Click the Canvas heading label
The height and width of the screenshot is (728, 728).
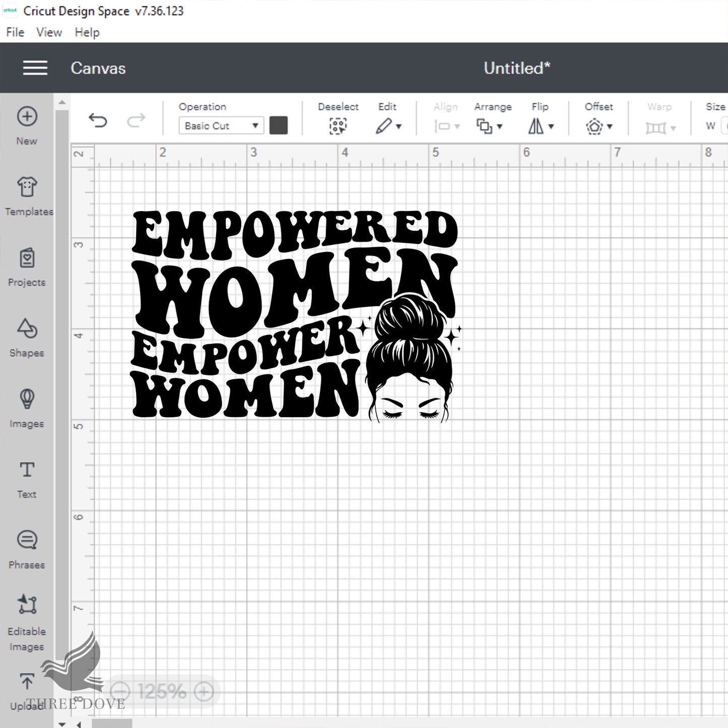tap(98, 68)
